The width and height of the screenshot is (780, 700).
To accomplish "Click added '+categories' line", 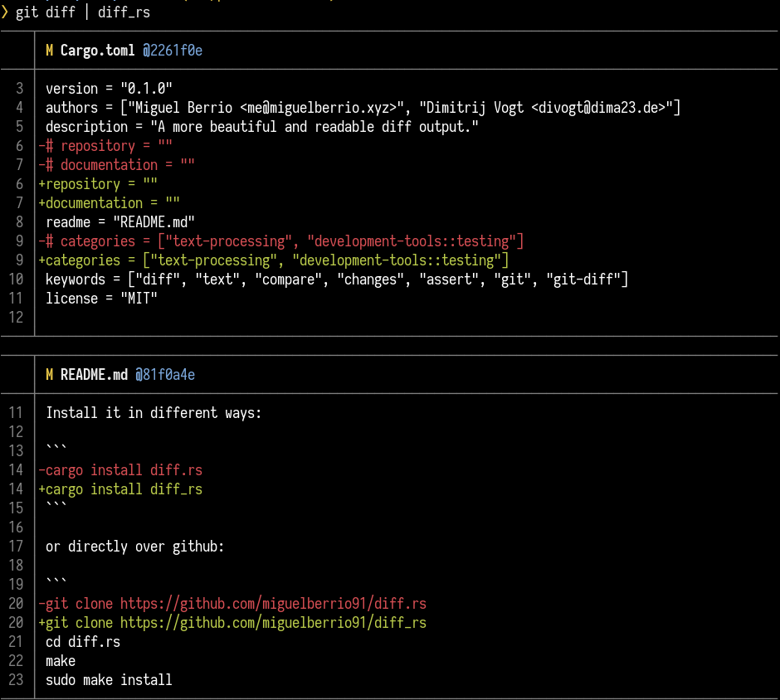I will tap(274, 260).
